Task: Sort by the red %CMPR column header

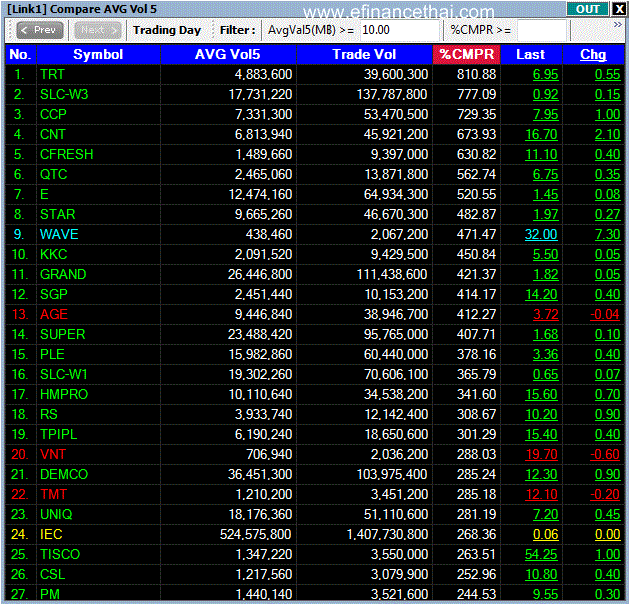Action: (466, 55)
